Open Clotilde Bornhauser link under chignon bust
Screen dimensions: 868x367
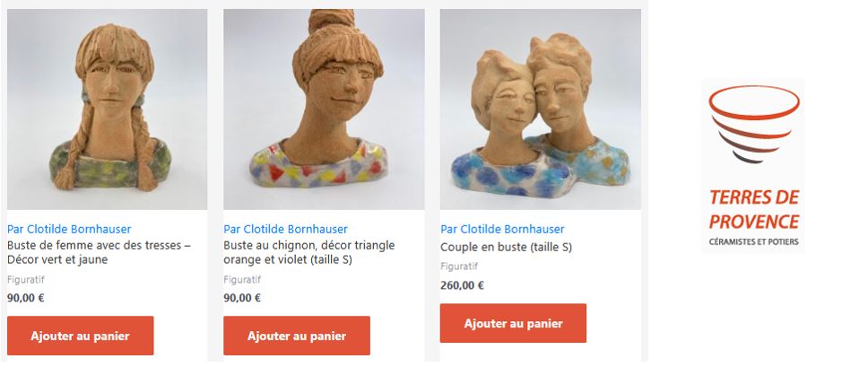pos(286,229)
